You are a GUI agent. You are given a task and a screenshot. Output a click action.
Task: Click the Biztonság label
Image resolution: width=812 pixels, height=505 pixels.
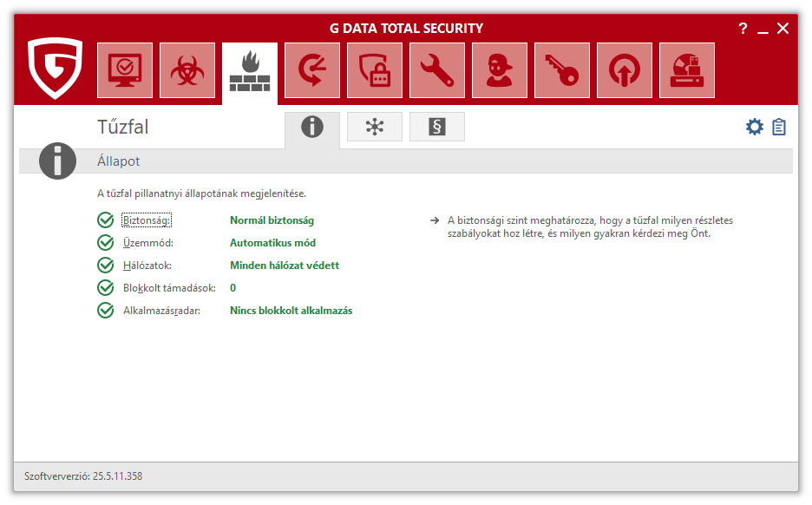(147, 220)
